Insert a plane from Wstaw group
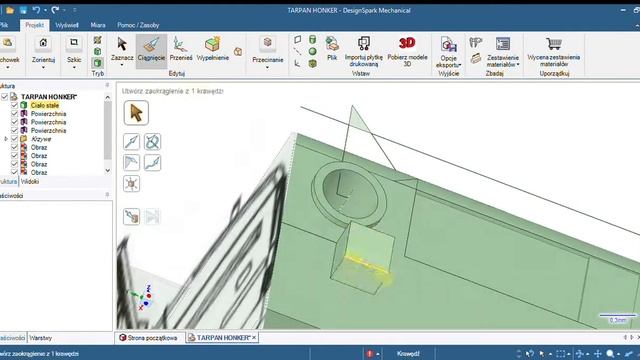The height and width of the screenshot is (360, 640). 298,40
